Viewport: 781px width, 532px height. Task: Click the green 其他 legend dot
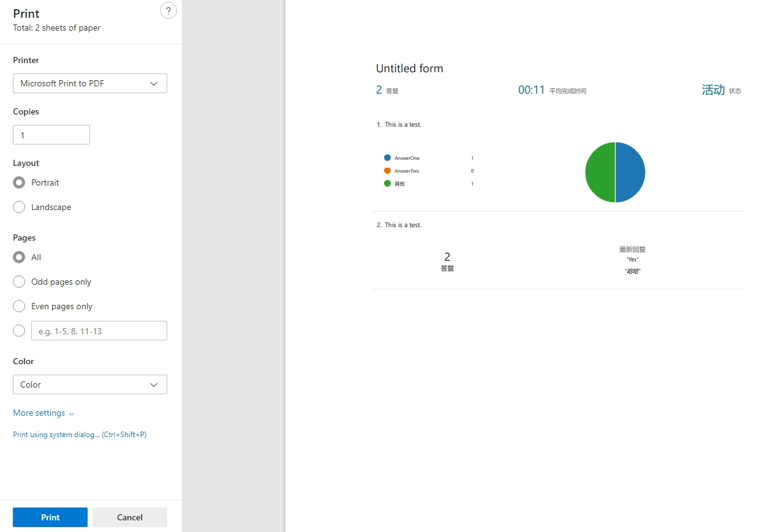click(x=387, y=184)
